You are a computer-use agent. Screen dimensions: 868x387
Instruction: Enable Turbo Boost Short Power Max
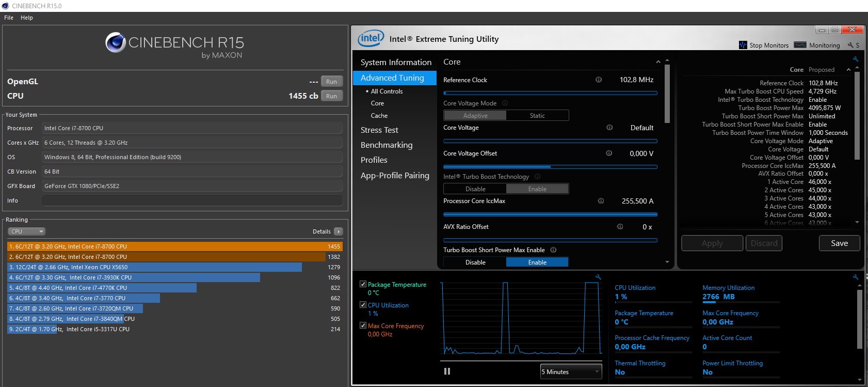(537, 262)
